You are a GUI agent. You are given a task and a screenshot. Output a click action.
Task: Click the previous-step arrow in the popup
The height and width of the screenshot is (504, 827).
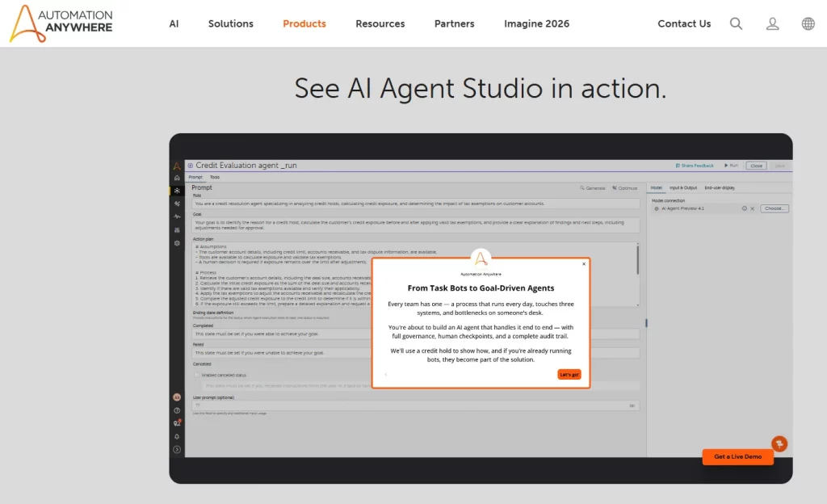(x=386, y=374)
